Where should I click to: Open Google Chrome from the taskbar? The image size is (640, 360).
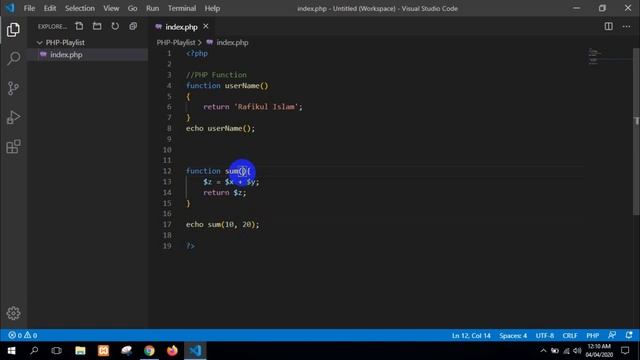[149, 351]
